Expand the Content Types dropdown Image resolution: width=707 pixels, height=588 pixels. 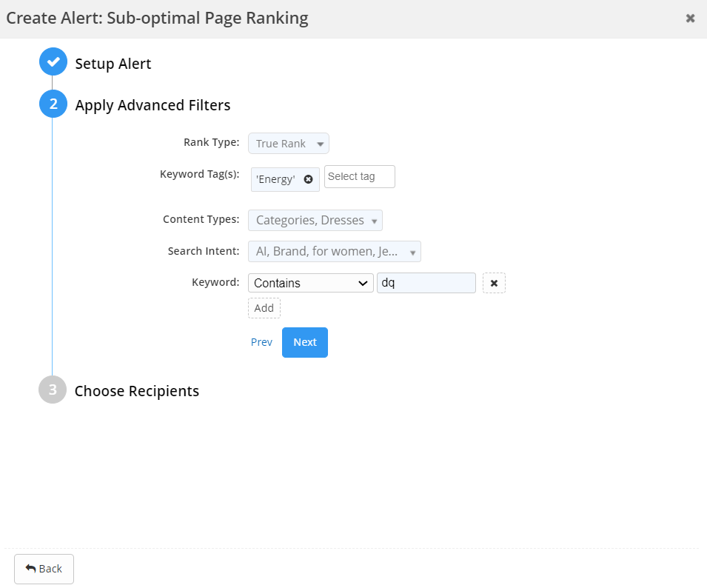(x=315, y=221)
